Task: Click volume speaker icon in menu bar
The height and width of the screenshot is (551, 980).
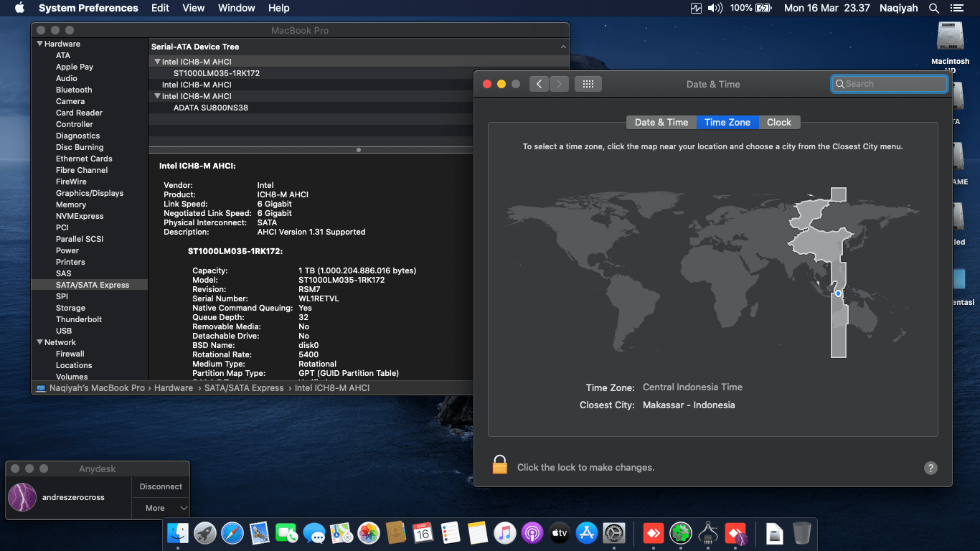Action: click(x=715, y=8)
